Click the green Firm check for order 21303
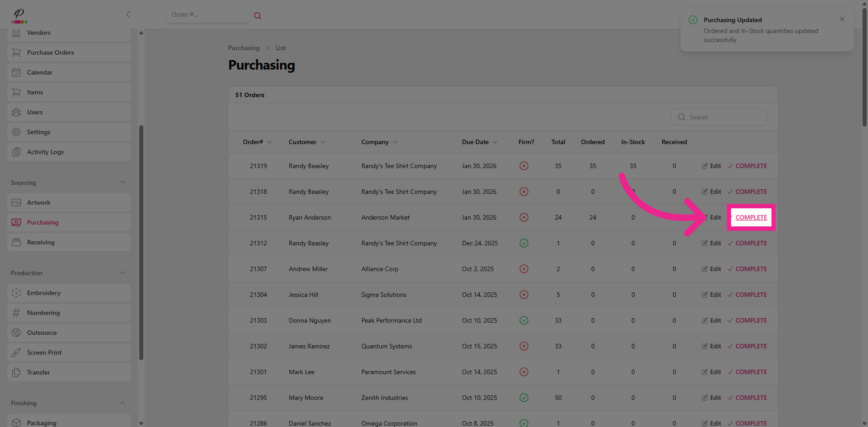The width and height of the screenshot is (868, 427). (524, 320)
